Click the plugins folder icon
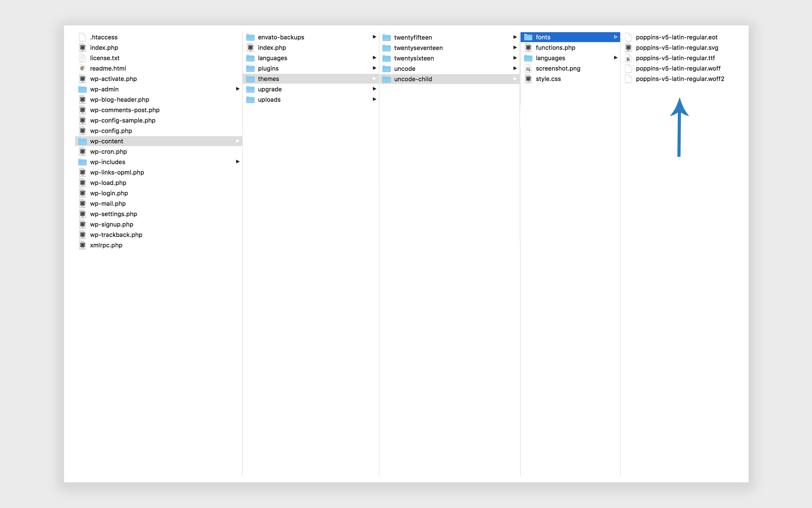 pyautogui.click(x=250, y=69)
